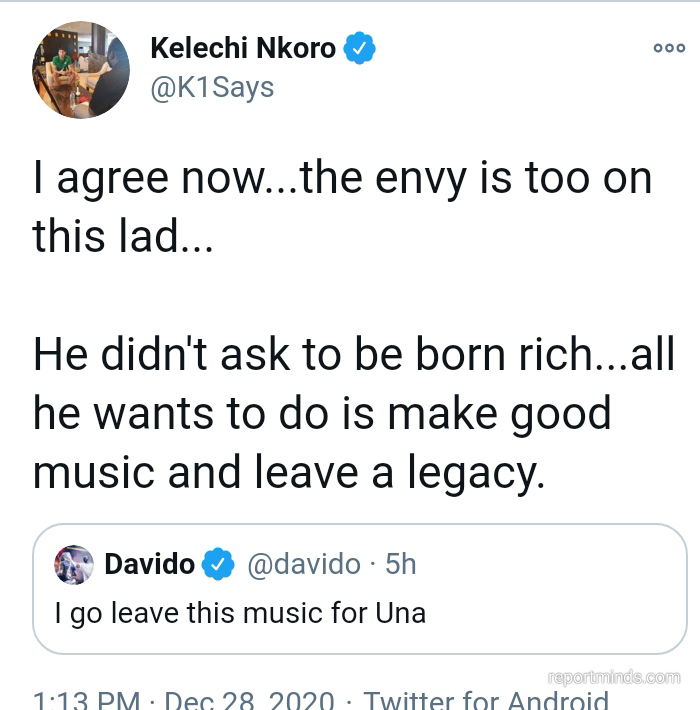Click Davido's blue verified checkmark

tap(218, 564)
